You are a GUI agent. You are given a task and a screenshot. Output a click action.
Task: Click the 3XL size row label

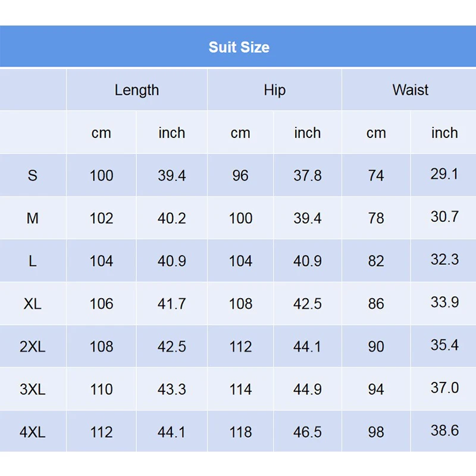[33, 390]
